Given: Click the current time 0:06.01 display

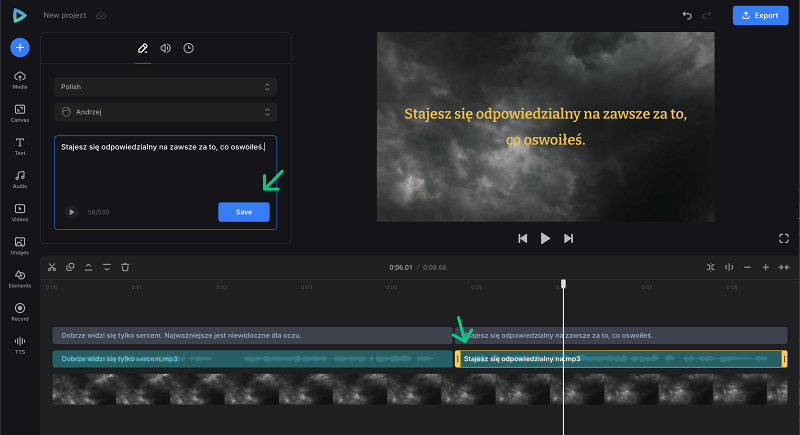Looking at the screenshot, I should click(401, 267).
